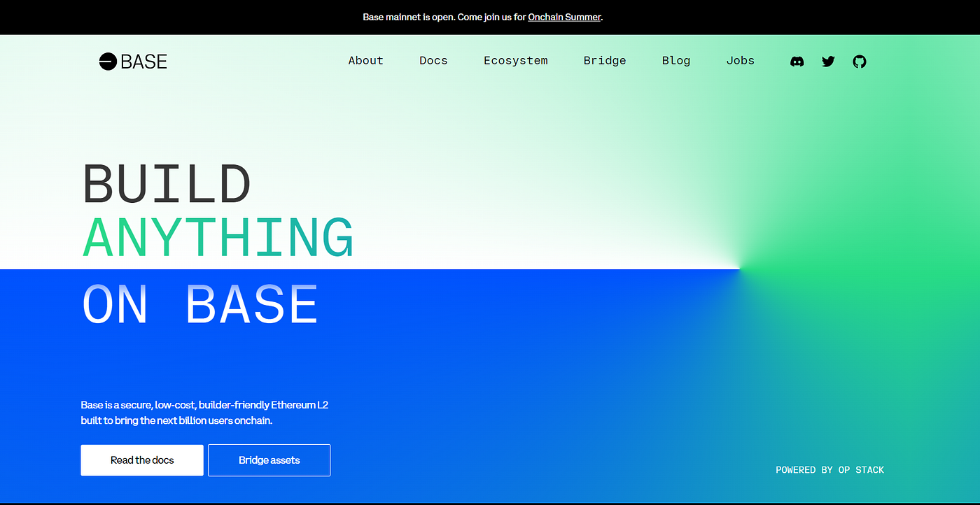Open Bridge from the top navigation

click(x=605, y=61)
